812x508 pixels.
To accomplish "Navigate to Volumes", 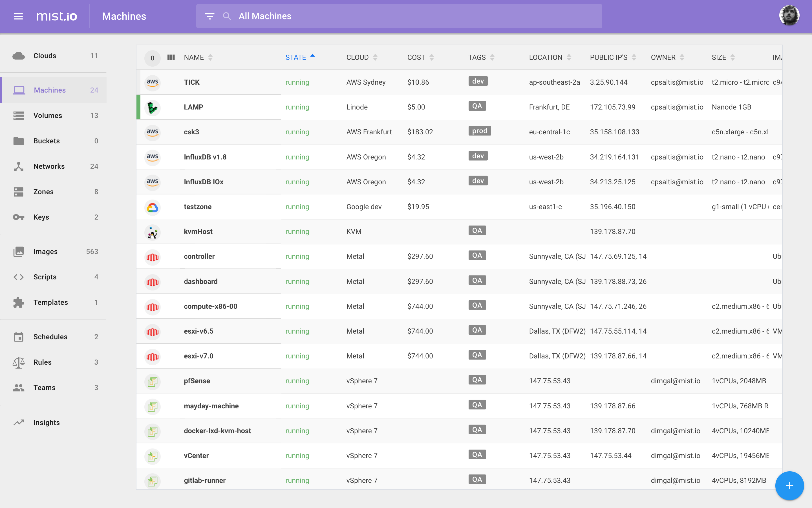I will click(x=54, y=116).
